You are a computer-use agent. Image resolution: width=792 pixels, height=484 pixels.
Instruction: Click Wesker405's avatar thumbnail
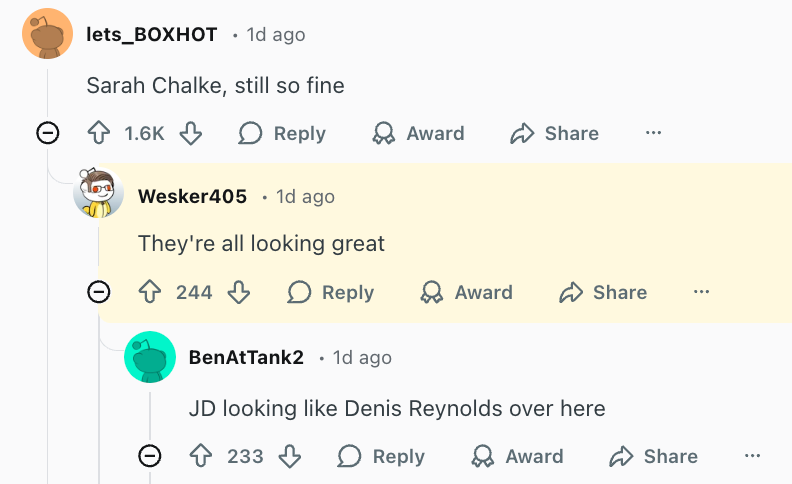(98, 193)
